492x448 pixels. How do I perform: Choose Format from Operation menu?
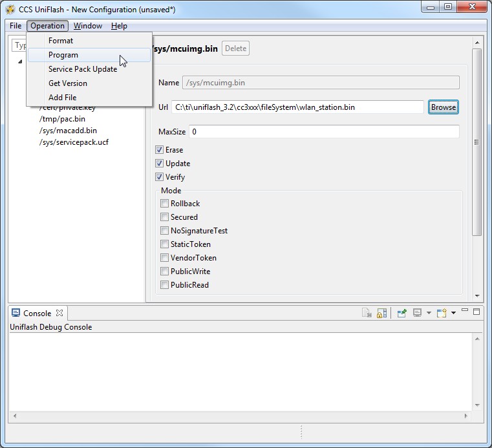(x=89, y=41)
